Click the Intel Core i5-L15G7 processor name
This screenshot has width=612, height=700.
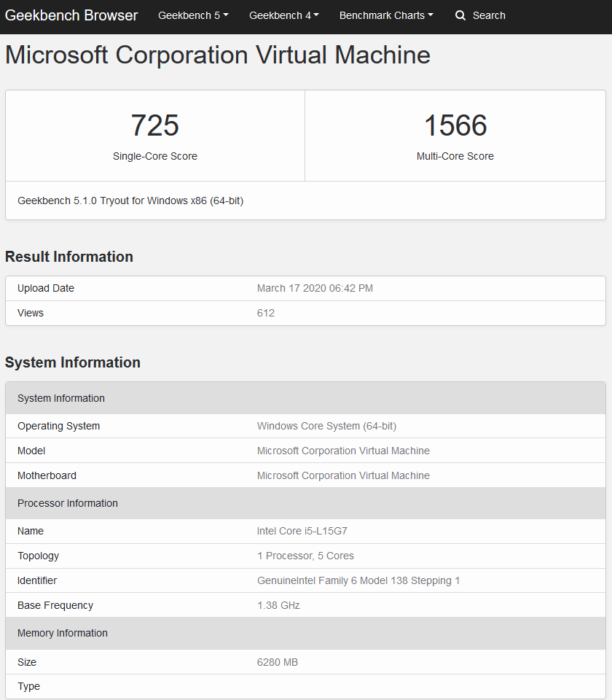302,532
